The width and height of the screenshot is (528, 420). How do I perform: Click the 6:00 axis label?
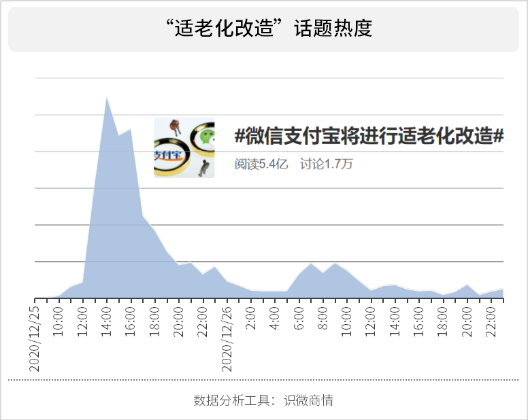tap(299, 318)
